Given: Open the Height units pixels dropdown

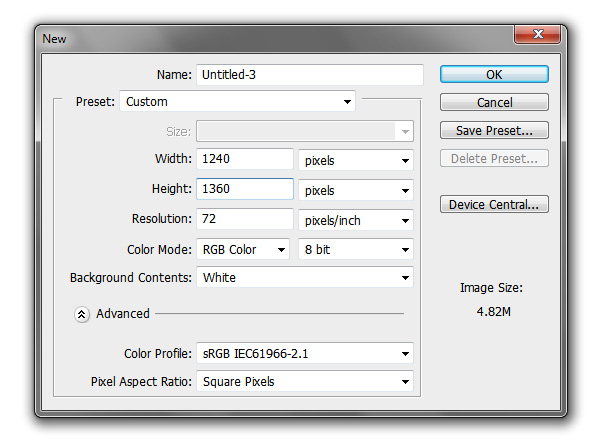Looking at the screenshot, I should 356,190.
